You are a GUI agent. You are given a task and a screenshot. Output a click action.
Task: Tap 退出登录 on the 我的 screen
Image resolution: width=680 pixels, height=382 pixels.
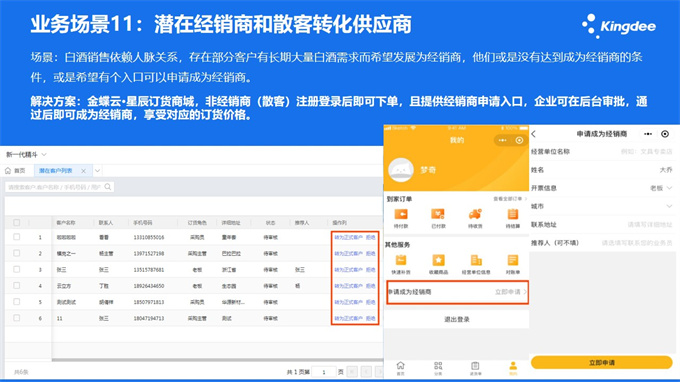(x=457, y=319)
